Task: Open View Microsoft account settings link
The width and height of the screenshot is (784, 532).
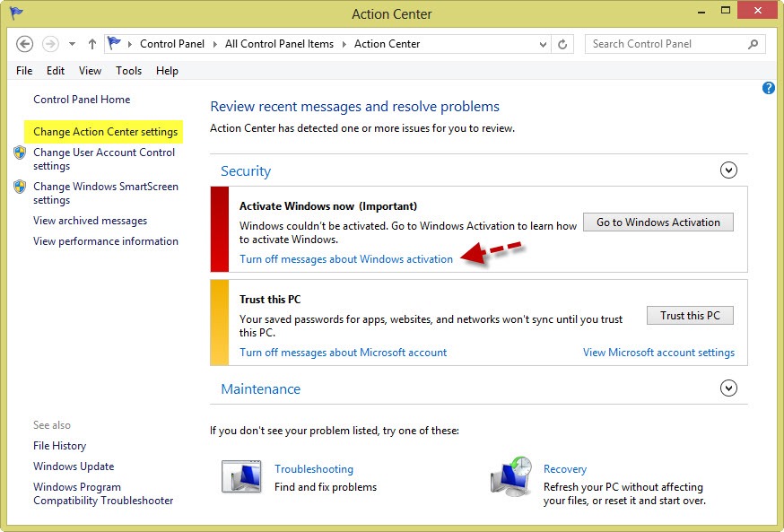Action: [x=659, y=353]
